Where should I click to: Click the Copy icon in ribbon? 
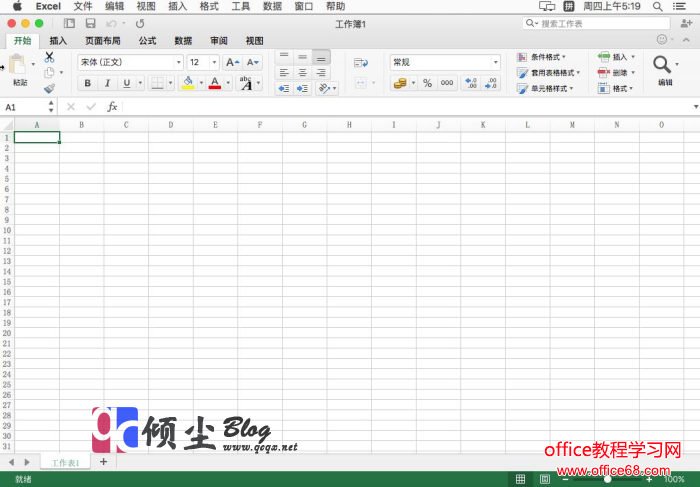coord(49,72)
